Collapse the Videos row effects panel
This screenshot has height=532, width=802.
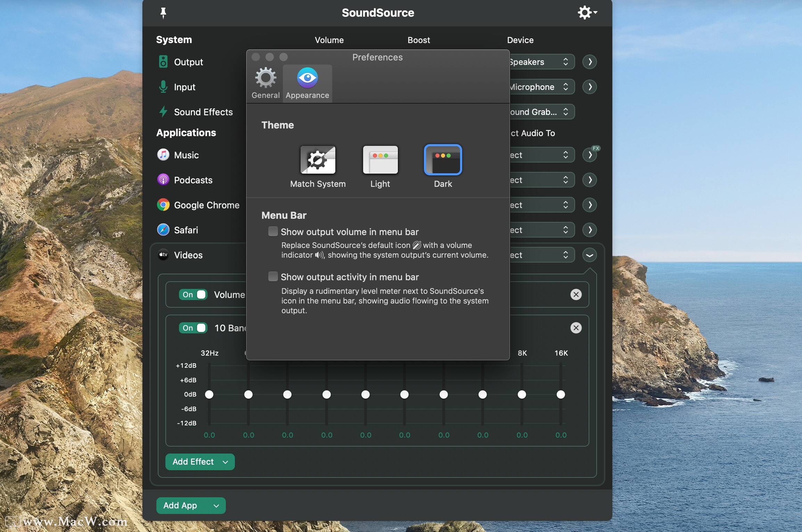(590, 255)
